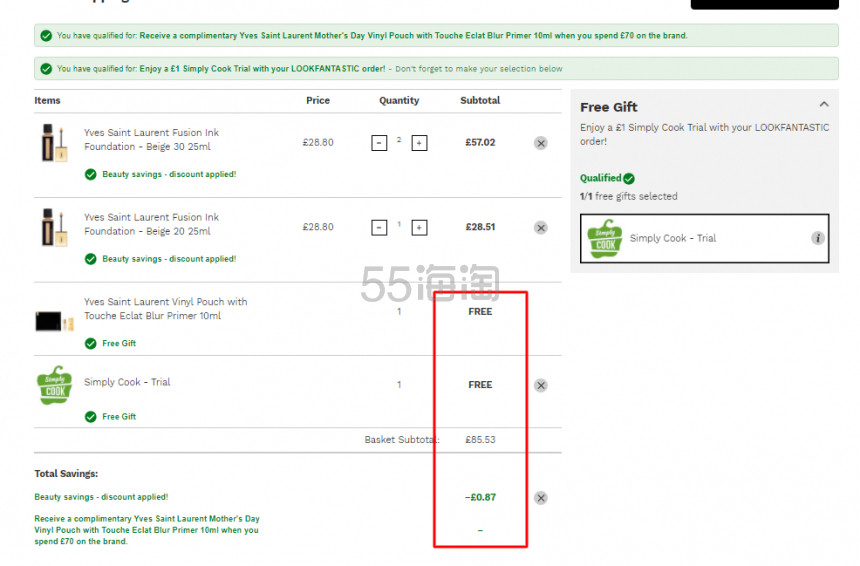Open Fusion Ink Foundation Beige 30 product
Viewport: 860px width, 566px height.
[151, 140]
